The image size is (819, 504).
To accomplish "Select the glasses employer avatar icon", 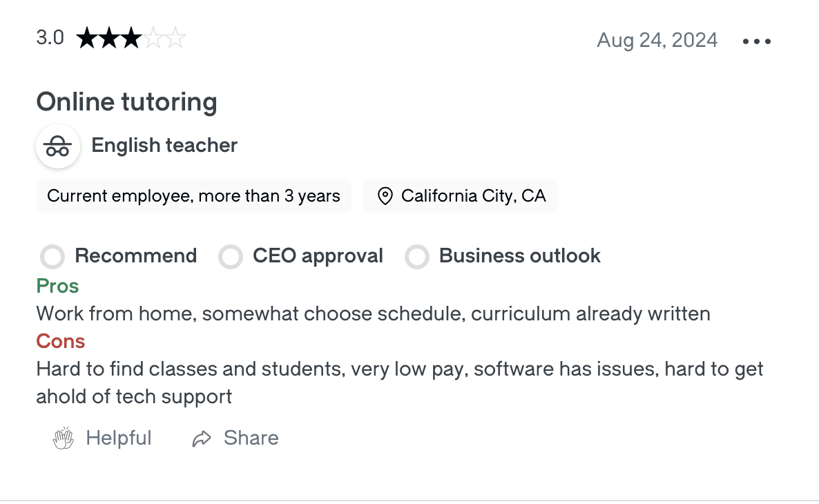I will tap(58, 146).
